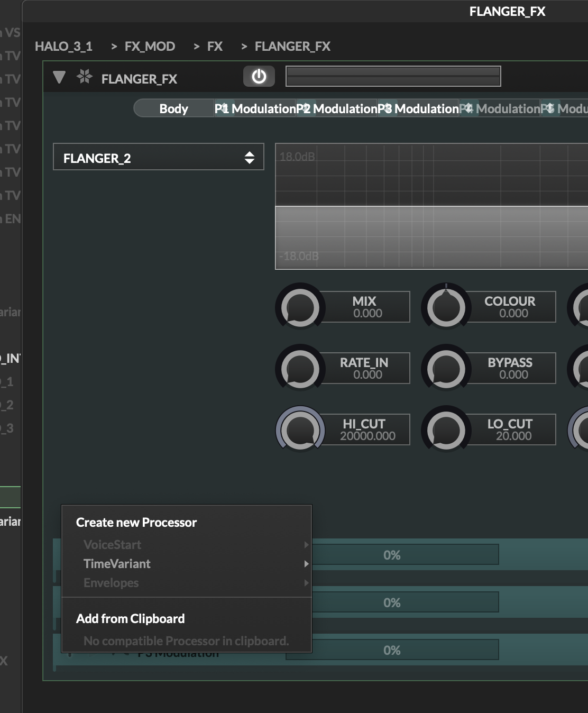Click the 18.0dB label on the graph

pos(297,157)
